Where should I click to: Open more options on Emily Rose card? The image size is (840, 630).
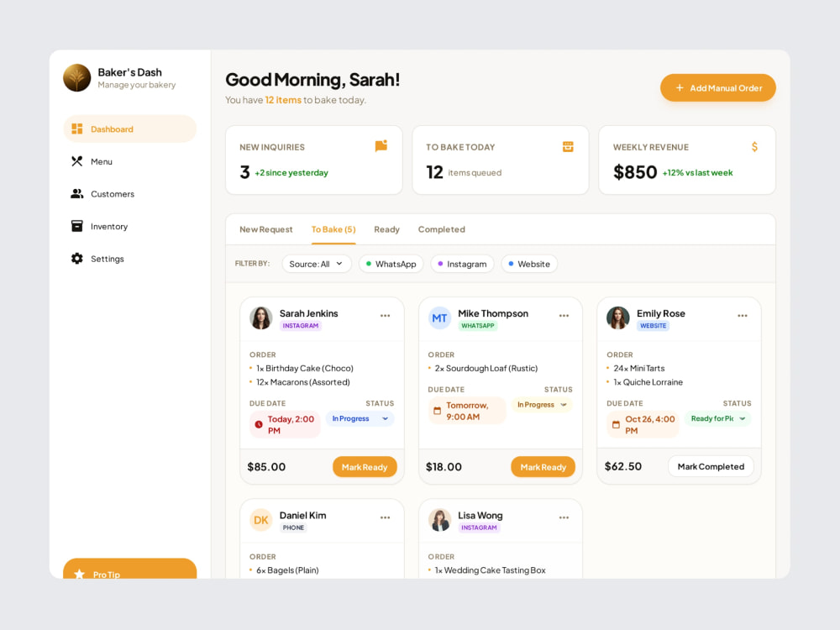(742, 316)
